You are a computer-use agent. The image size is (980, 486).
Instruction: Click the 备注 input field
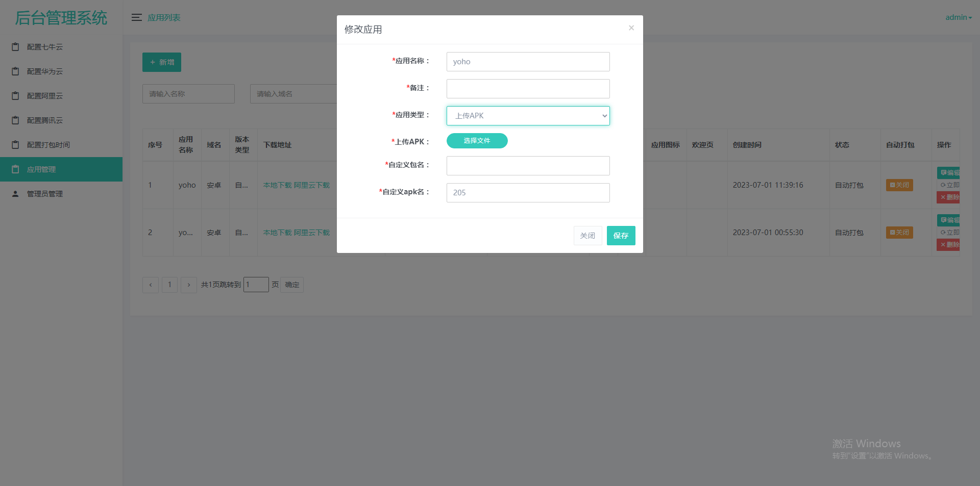click(x=528, y=89)
